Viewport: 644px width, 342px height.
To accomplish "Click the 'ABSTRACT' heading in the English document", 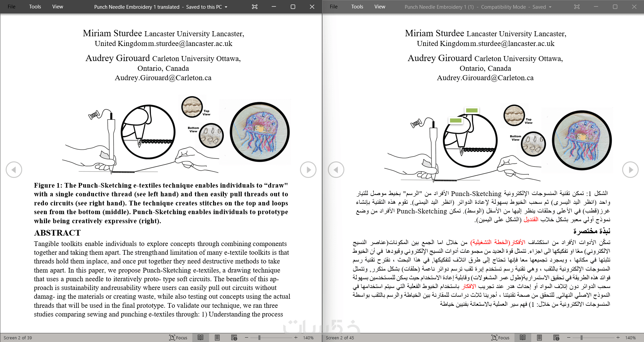I will click(x=57, y=233).
